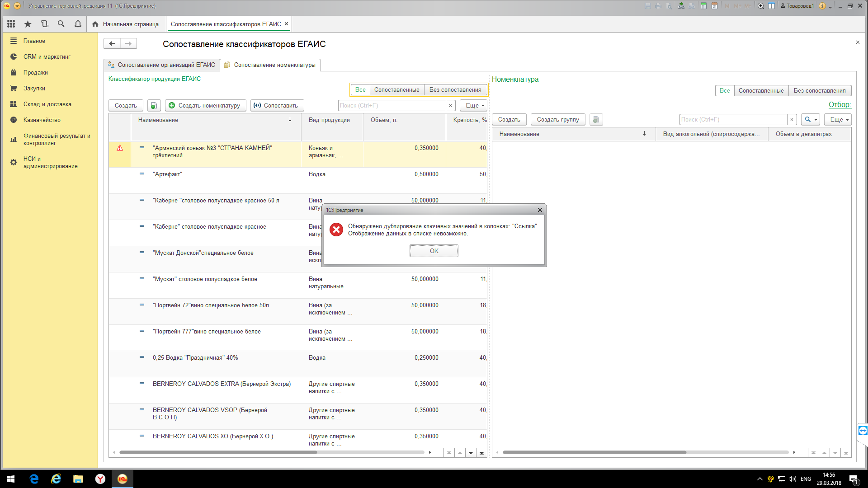
Task: Click the print icon in the title bar
Action: pos(658,6)
